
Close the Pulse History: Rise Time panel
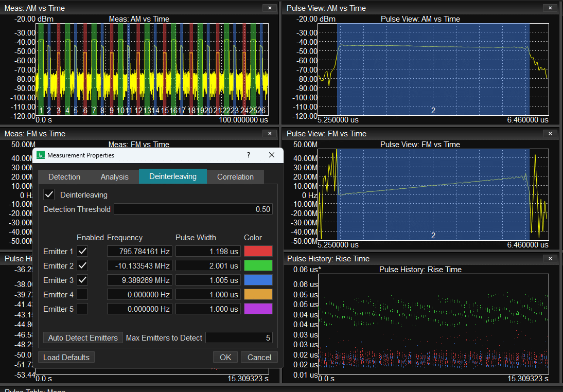[x=550, y=258]
